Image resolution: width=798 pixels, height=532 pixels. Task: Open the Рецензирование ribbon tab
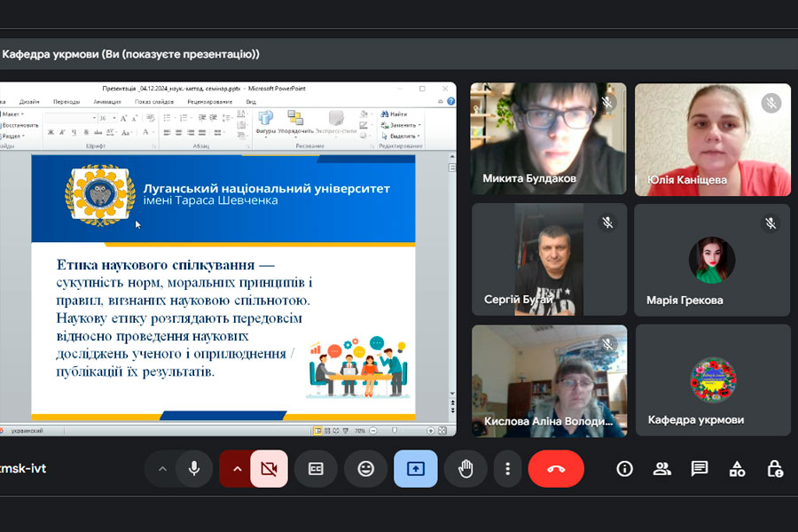209,102
